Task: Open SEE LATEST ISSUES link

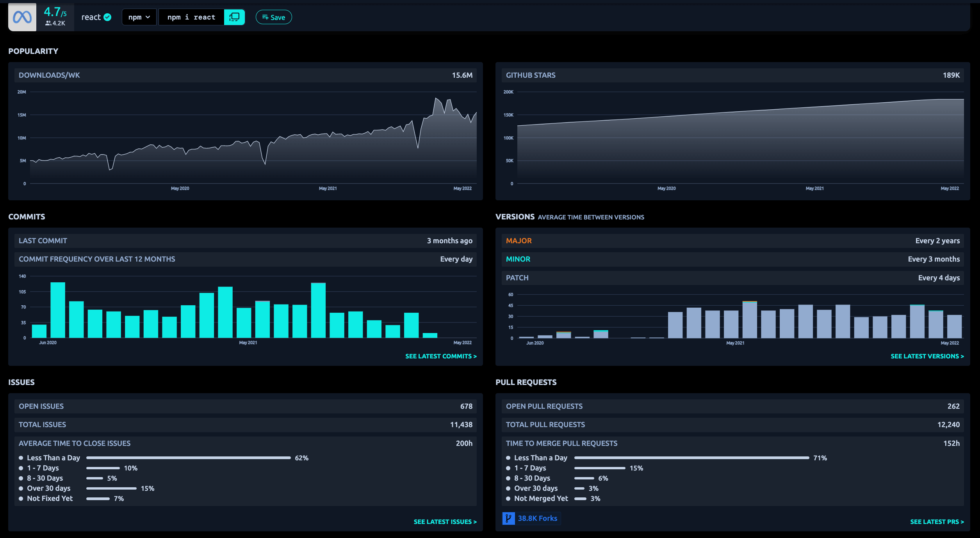Action: click(x=445, y=522)
